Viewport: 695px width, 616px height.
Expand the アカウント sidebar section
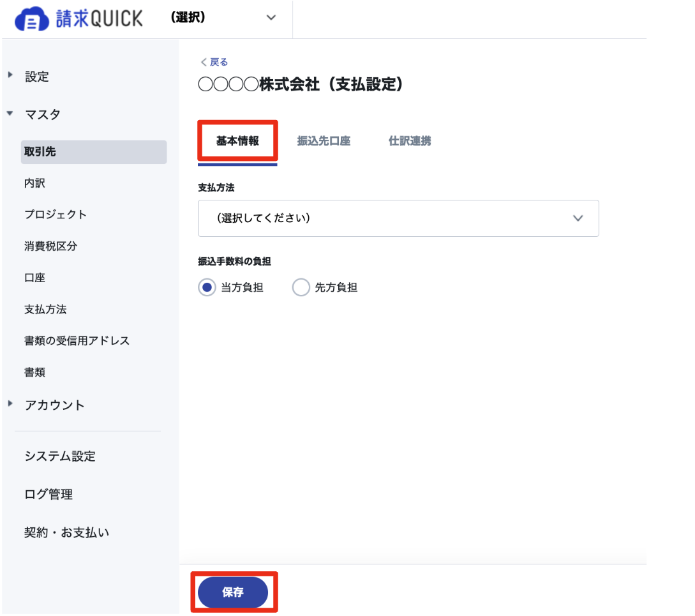(x=54, y=405)
